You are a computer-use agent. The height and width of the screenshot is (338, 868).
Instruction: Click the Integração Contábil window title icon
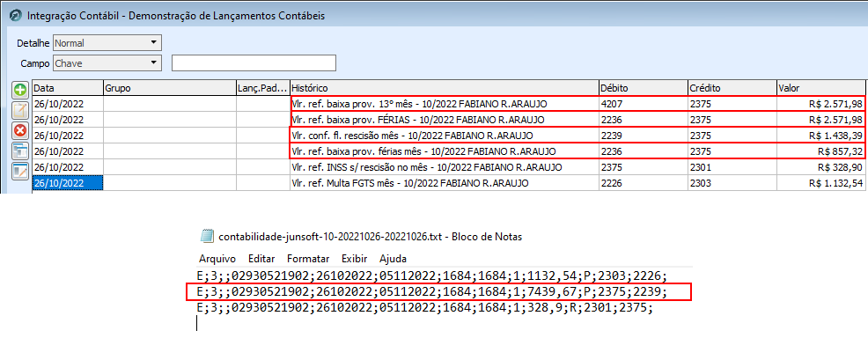point(16,16)
